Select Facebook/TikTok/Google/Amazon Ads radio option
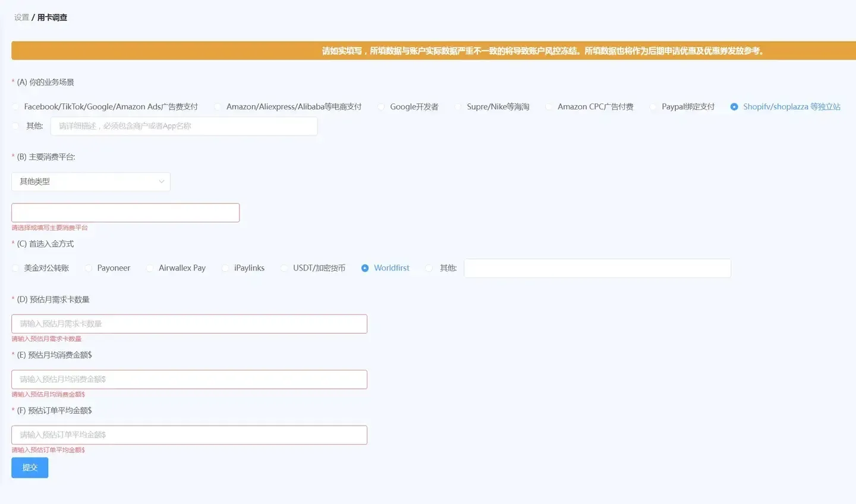This screenshot has height=504, width=856. click(16, 107)
